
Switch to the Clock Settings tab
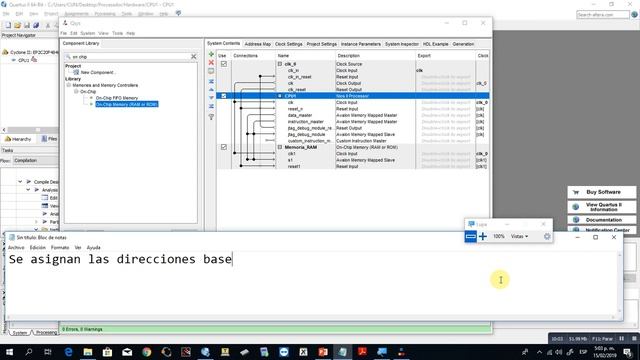coord(289,44)
